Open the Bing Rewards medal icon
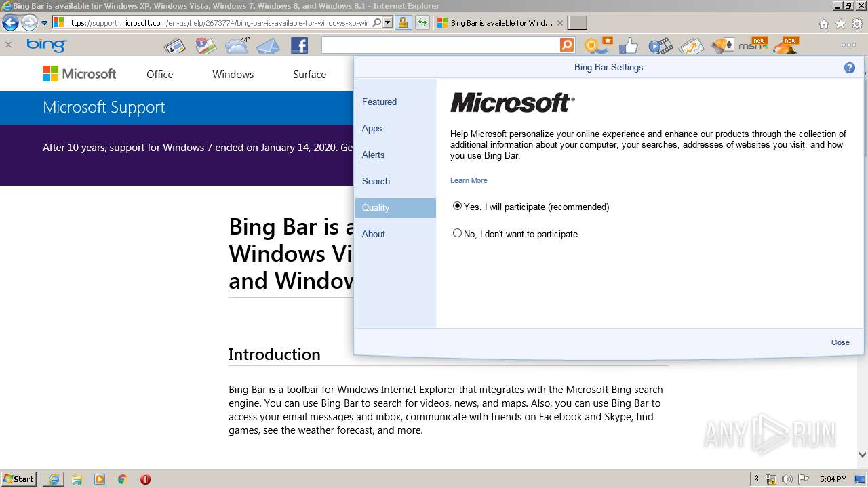 point(597,45)
